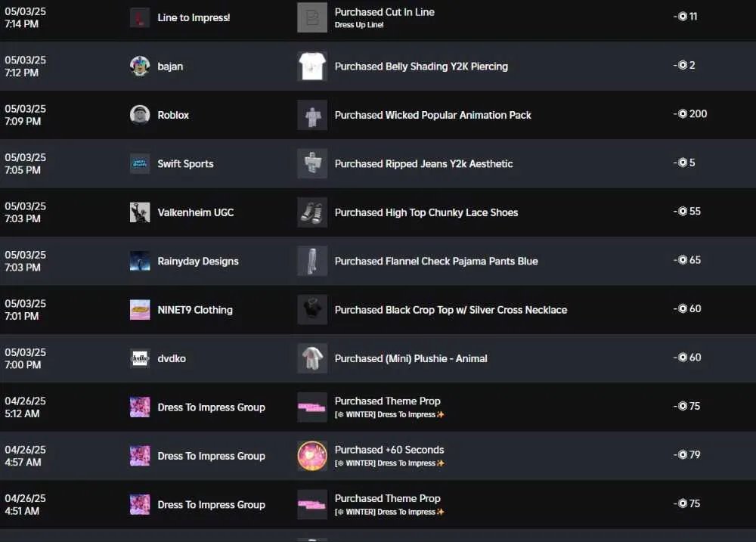Viewport: 756px width, 542px height.
Task: Click Black Crop Top w/ Silver Cross Necklace
Action: 451,310
